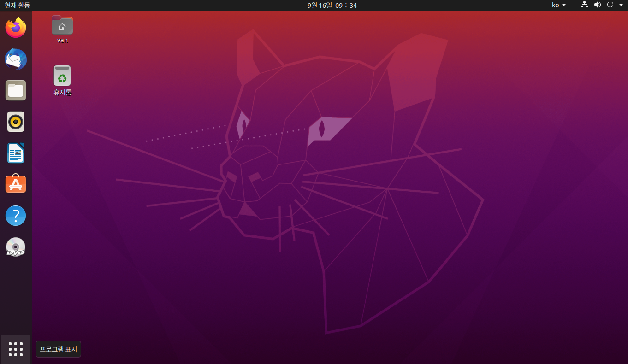
Task: Open the clock calendar 9월 16일 09:34
Action: click(x=332, y=6)
